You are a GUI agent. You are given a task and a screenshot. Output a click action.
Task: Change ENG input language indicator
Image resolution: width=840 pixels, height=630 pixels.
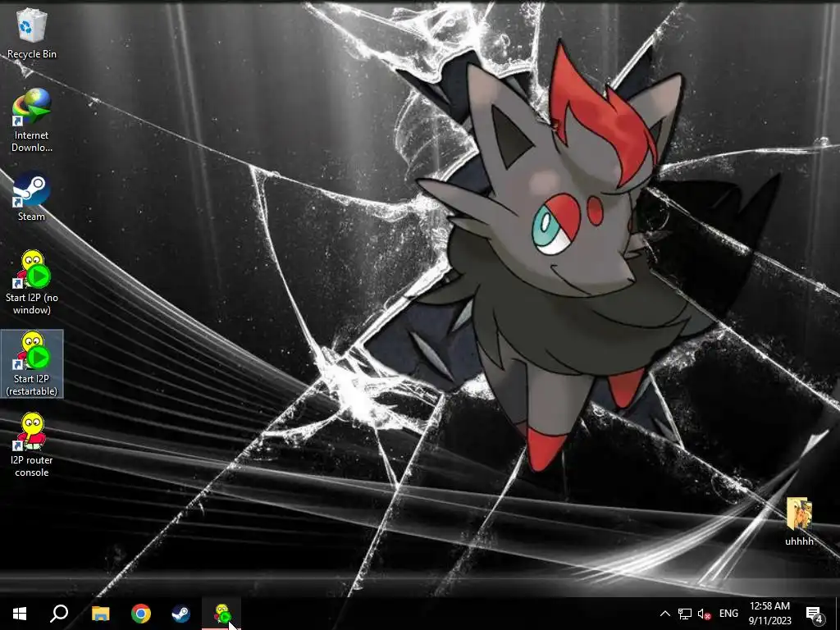[x=728, y=614]
